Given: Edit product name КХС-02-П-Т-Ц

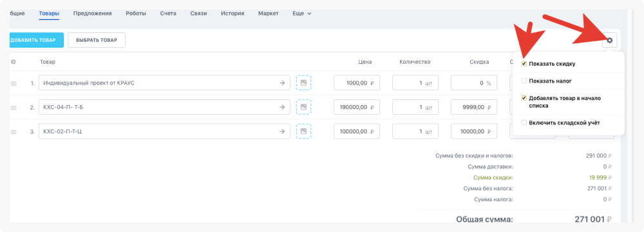Looking at the screenshot, I should [x=164, y=131].
